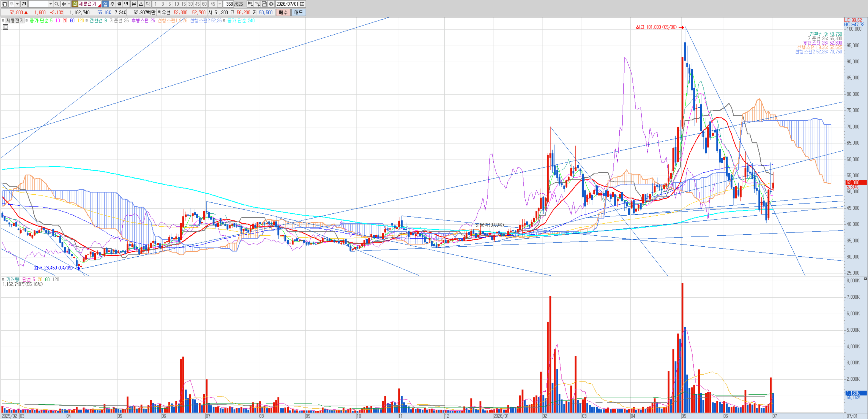Screen dimensions: 868x419
Task: Click the 거래량 volume legend label
Action: pos(13,279)
